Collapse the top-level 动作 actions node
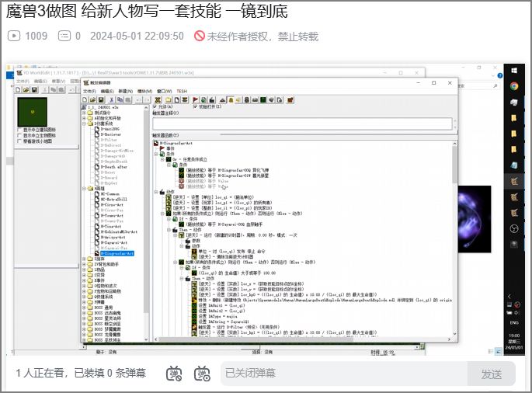 156,192
